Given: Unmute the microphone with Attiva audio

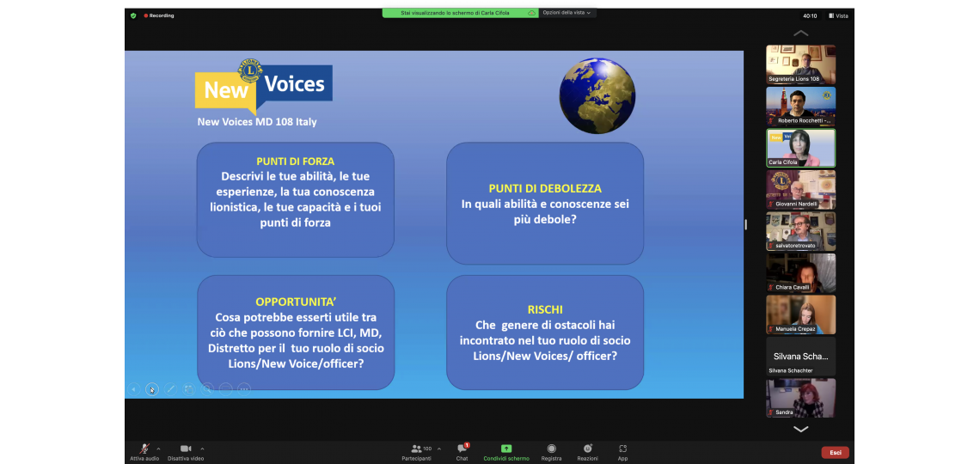Looking at the screenshot, I should pos(144,452).
